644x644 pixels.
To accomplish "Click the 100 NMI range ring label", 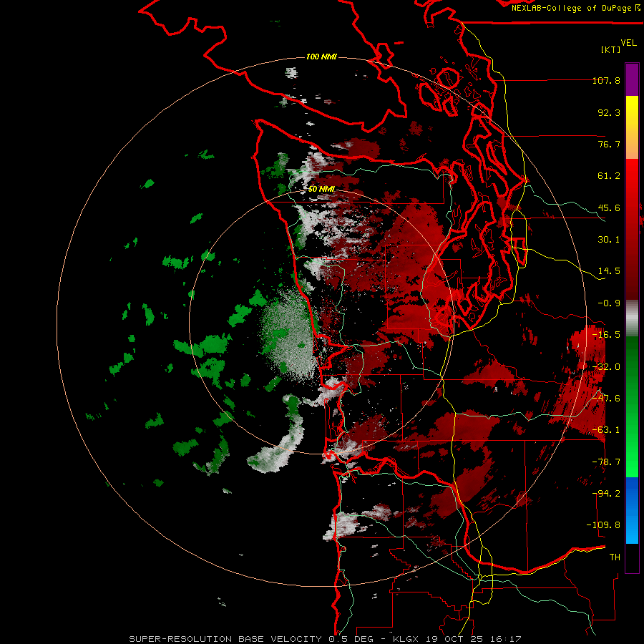I will pyautogui.click(x=321, y=57).
